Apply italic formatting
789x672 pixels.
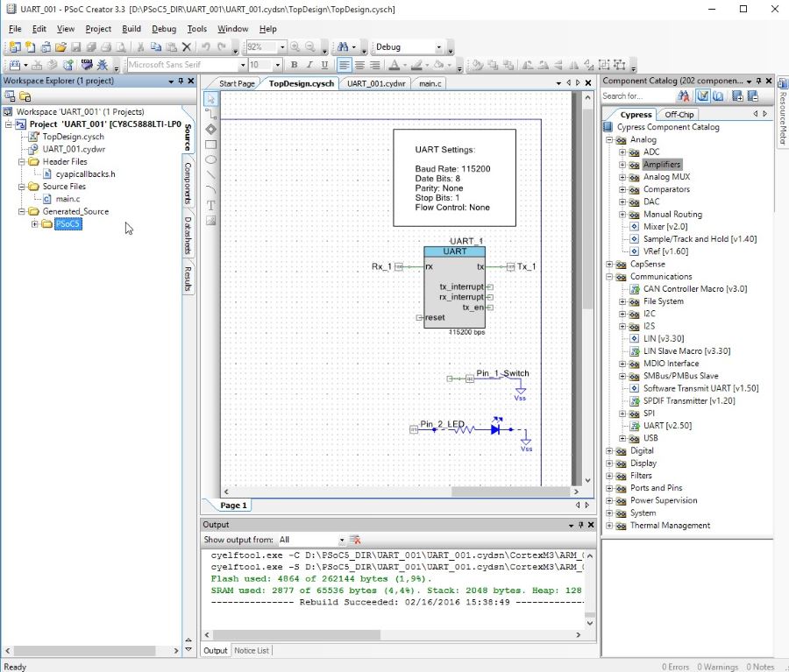point(309,65)
